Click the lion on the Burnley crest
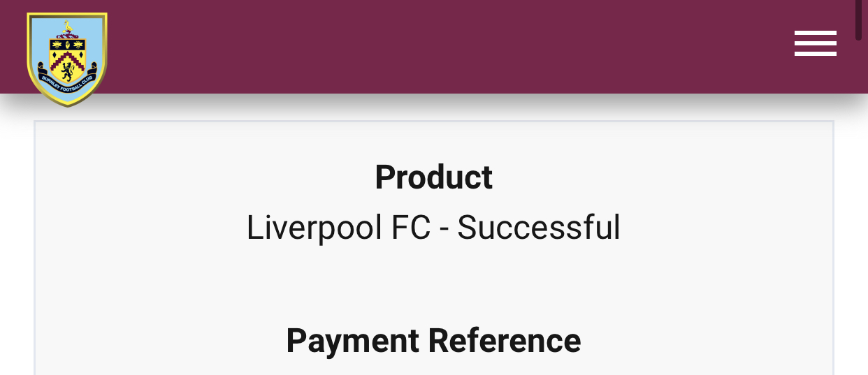 click(x=68, y=71)
